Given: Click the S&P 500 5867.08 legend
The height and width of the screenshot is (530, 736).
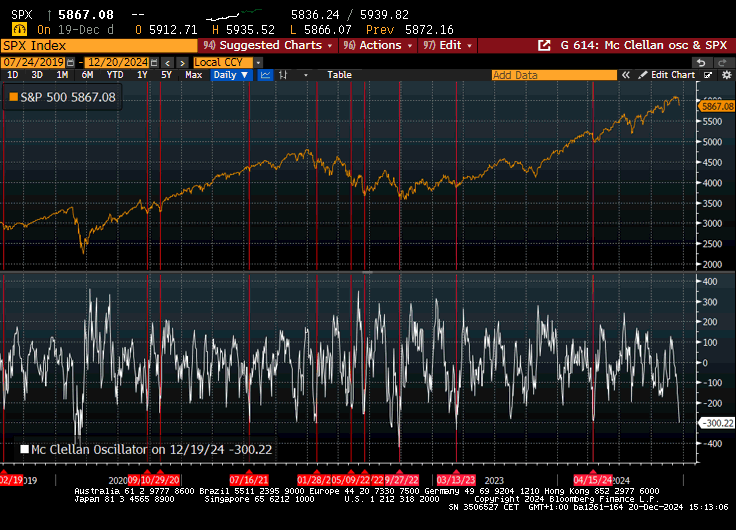Looking at the screenshot, I should coord(62,97).
